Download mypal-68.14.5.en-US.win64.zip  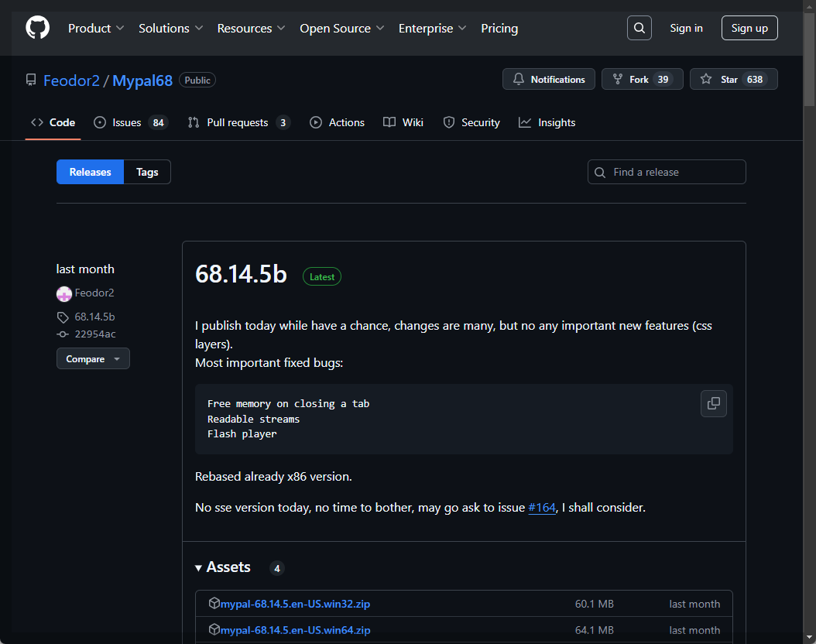295,630
